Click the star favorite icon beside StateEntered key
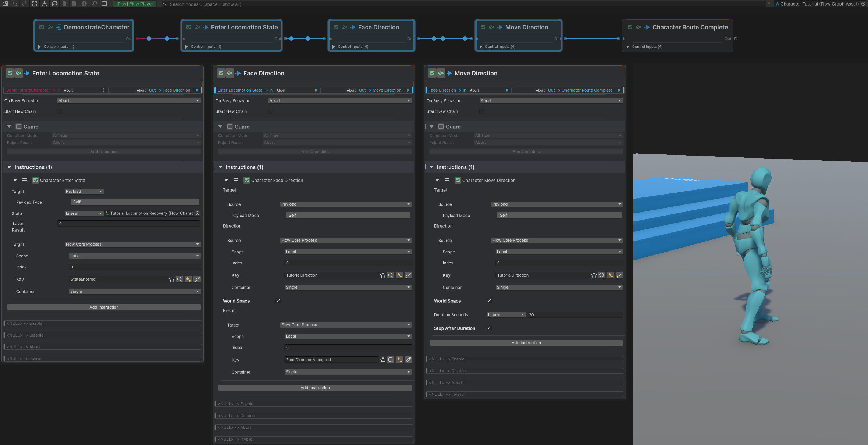868x445 pixels. pos(172,280)
